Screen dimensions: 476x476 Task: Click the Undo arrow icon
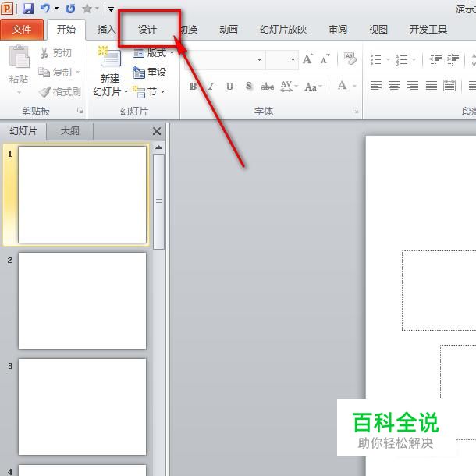click(45, 9)
